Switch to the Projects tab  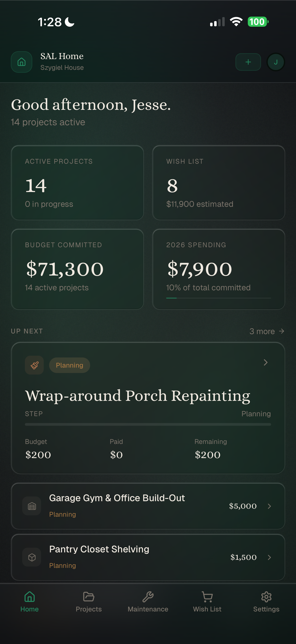click(89, 602)
